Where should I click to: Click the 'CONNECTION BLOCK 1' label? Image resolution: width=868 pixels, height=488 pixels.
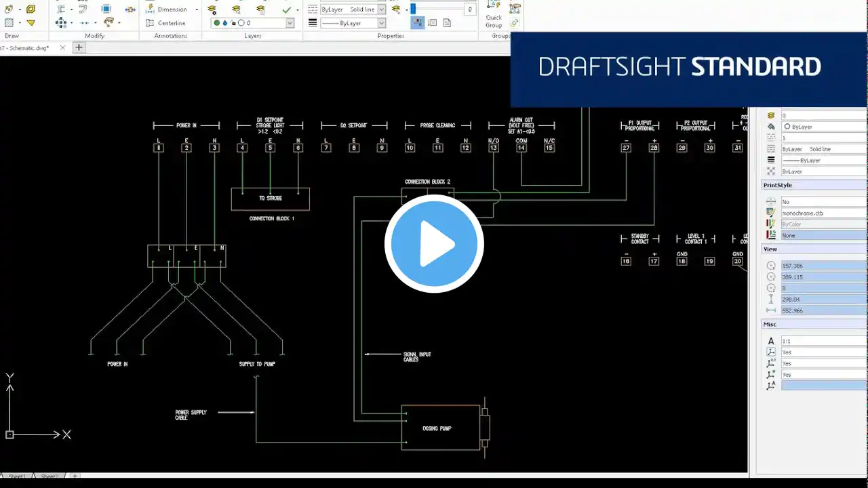click(x=271, y=219)
